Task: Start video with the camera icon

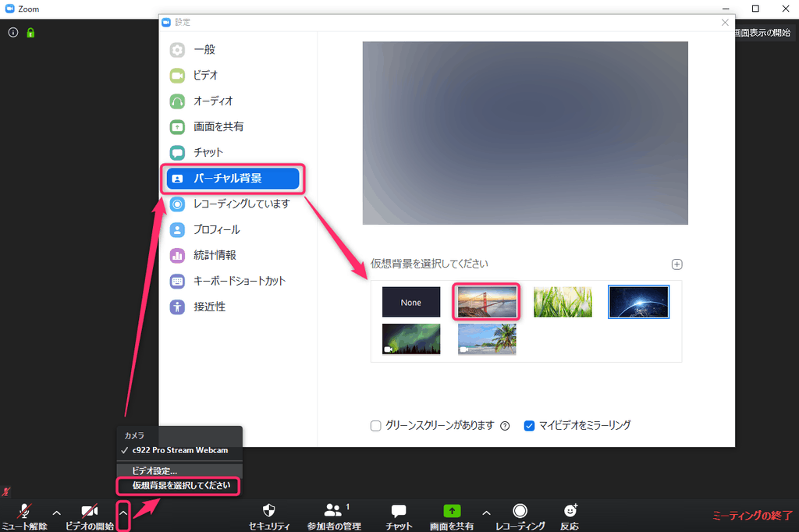Action: click(90, 511)
